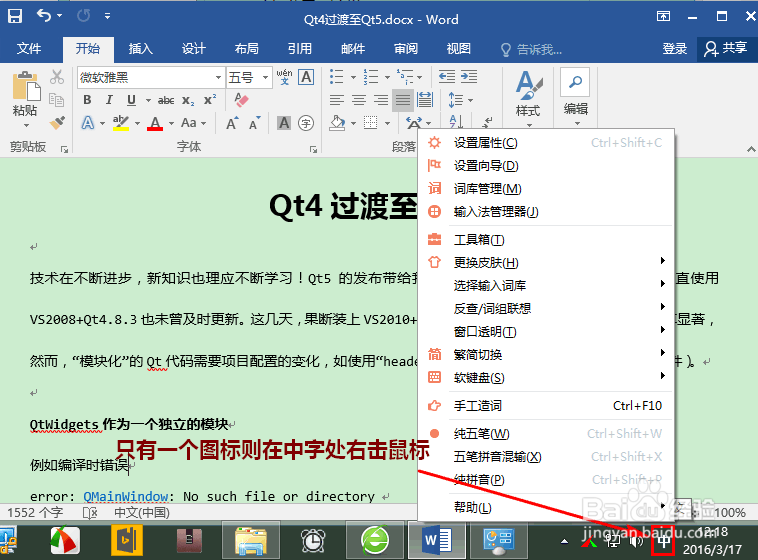758x560 pixels.
Task: Toggle Underline formatting
Action: [131, 100]
